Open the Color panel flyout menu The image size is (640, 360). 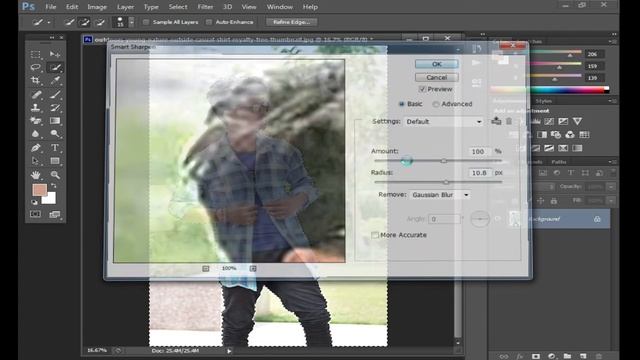[613, 41]
